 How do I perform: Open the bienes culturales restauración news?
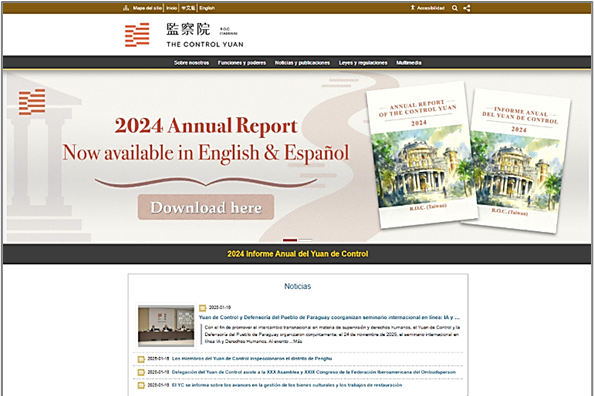287,385
